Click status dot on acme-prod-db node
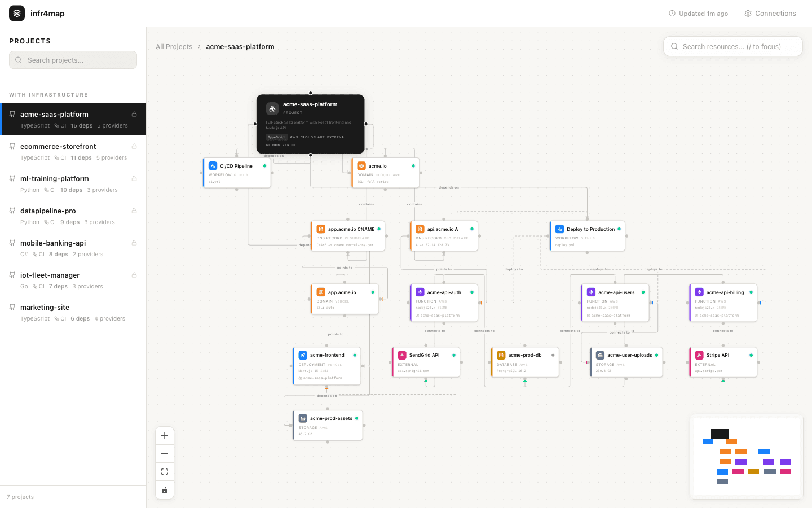This screenshot has height=508, width=812. (x=553, y=355)
